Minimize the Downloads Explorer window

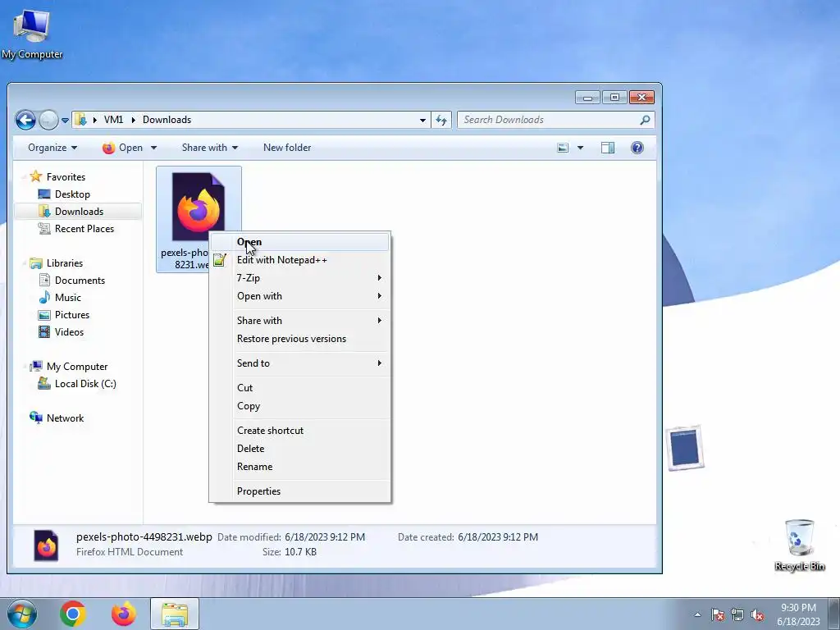coord(587,98)
